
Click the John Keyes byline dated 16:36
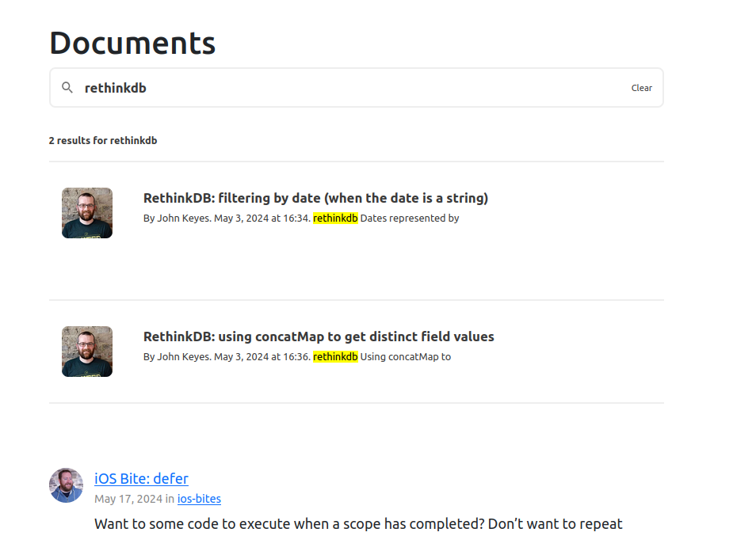pyautogui.click(x=226, y=356)
